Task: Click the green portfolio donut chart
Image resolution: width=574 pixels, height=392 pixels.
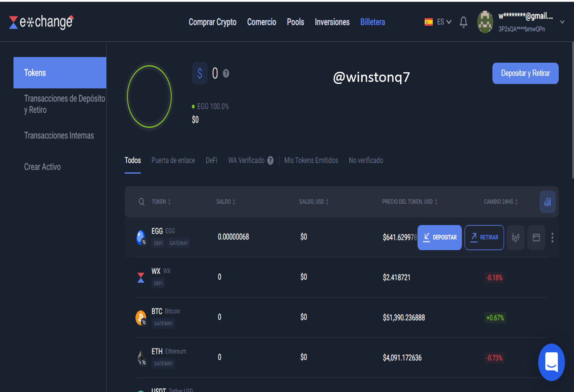Action: [x=149, y=96]
